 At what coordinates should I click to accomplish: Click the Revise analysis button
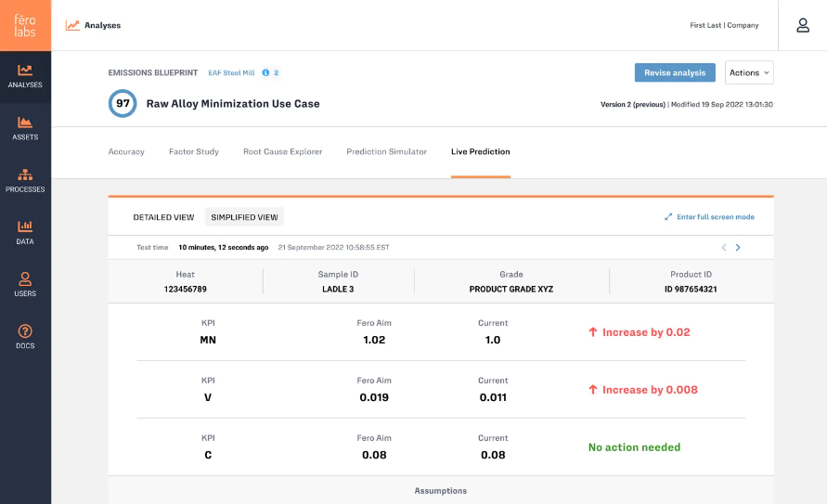(675, 72)
